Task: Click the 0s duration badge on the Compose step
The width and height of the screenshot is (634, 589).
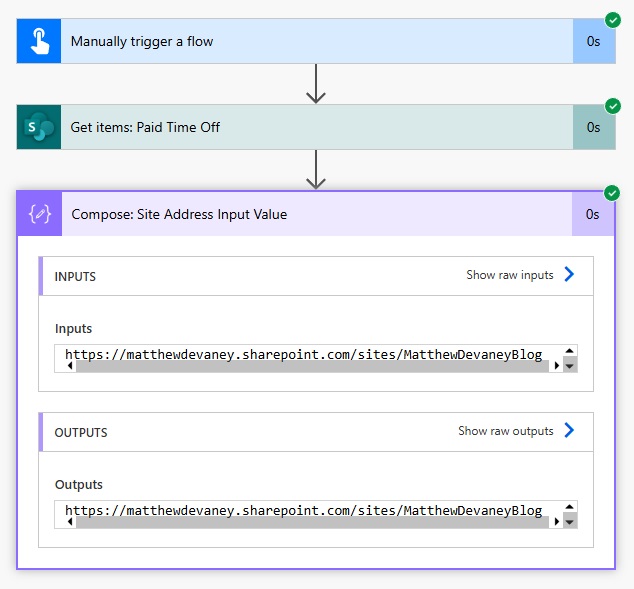Action: point(593,214)
